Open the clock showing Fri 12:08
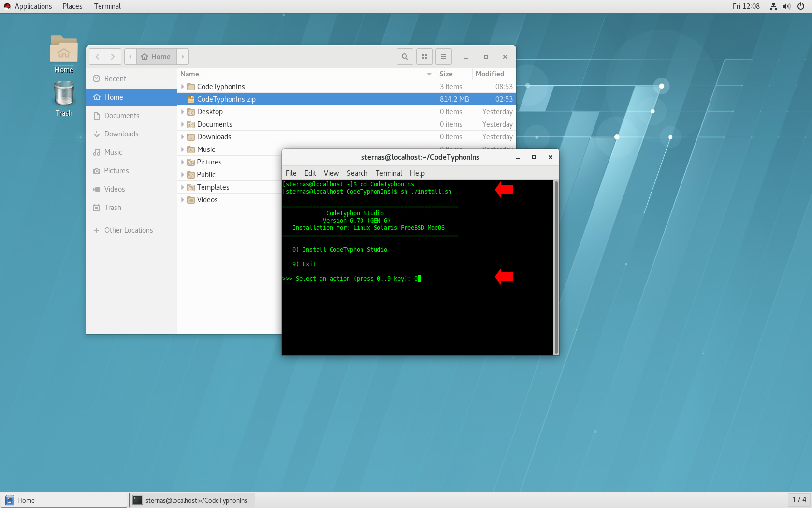Screen dimensions: 812x508 click(x=746, y=6)
